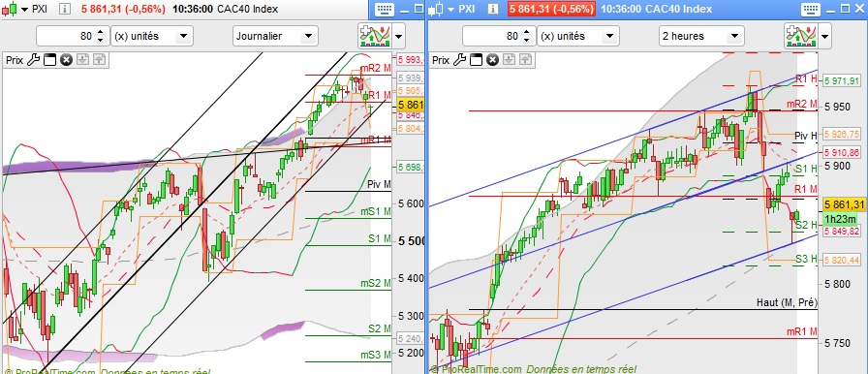Increase units with up stepper in daily chart

click(x=100, y=32)
